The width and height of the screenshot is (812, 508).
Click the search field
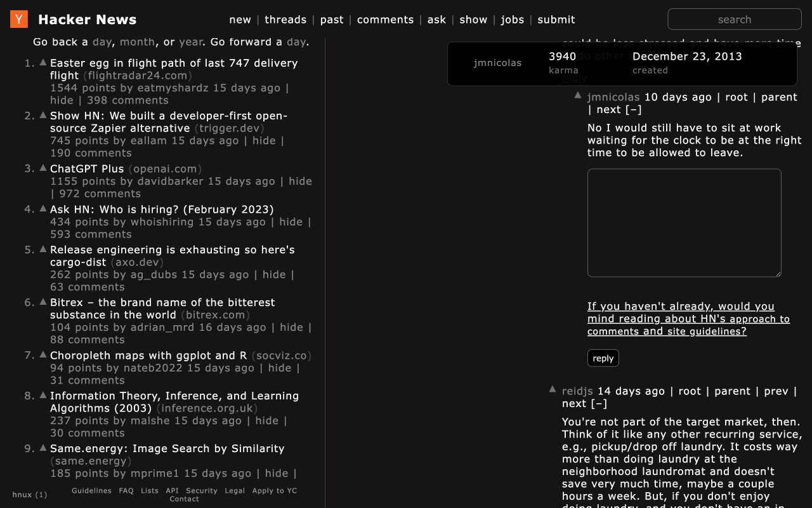click(x=734, y=19)
